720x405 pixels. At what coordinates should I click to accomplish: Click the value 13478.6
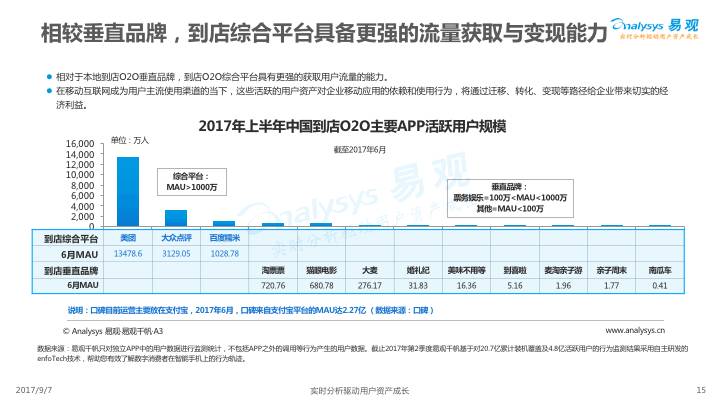point(128,253)
